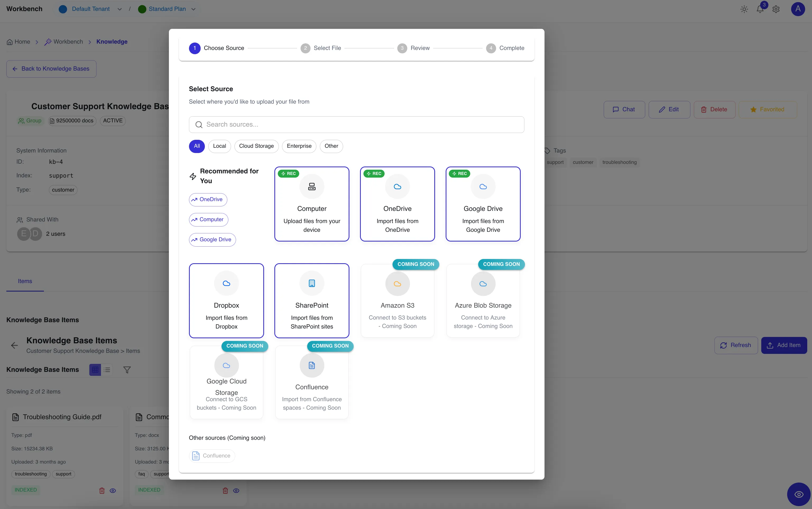
Task: Click the Add Item button
Action: click(784, 345)
